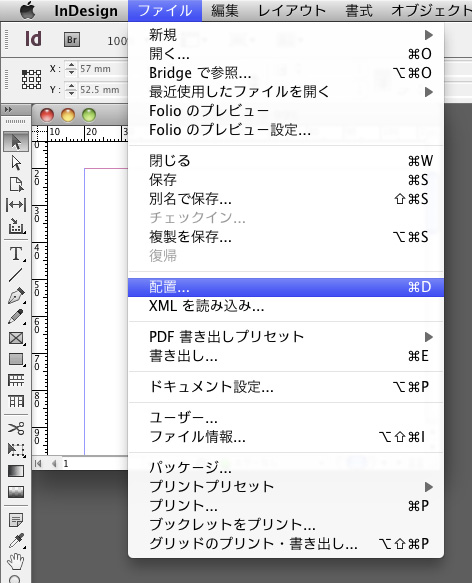Image resolution: width=472 pixels, height=583 pixels.
Task: Select the Page tool
Action: (x=16, y=184)
